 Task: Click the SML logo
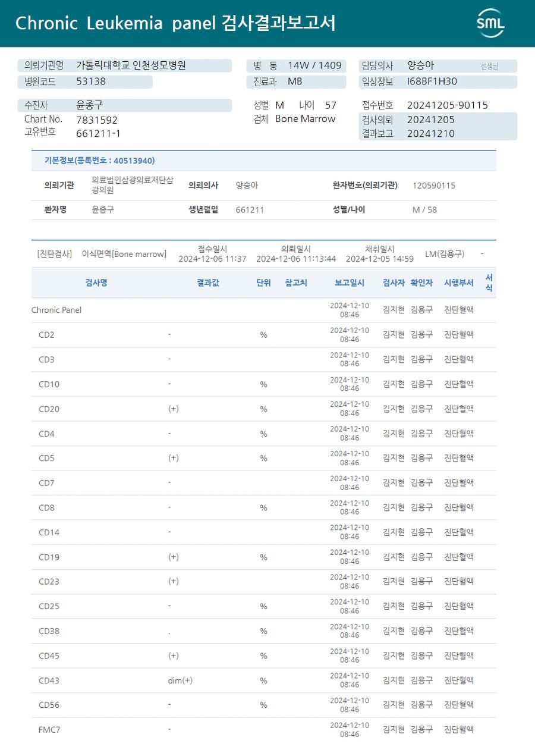pos(490,23)
